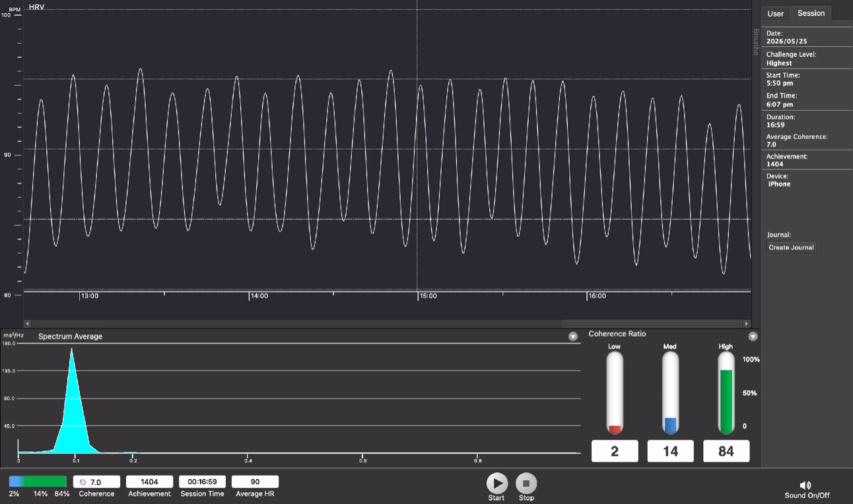
Task: Click the 84% label under color bar
Action: pyautogui.click(x=62, y=494)
